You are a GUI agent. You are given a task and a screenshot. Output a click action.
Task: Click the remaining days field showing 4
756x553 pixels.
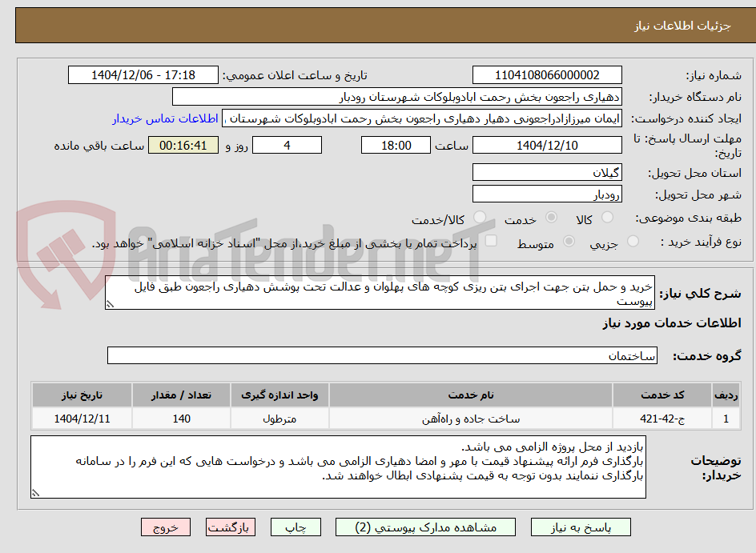[x=287, y=145]
